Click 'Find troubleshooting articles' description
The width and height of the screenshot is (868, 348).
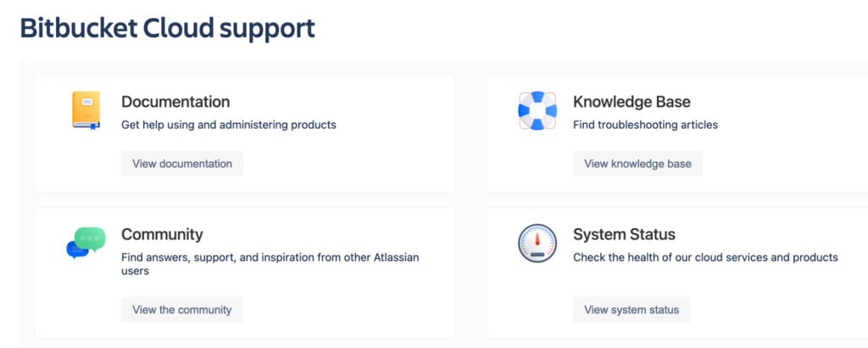pyautogui.click(x=645, y=125)
